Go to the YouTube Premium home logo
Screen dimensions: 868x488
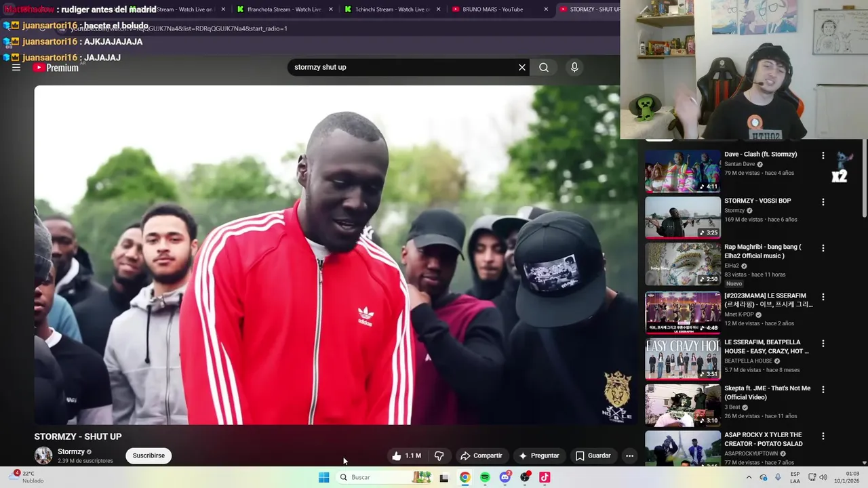coord(56,68)
